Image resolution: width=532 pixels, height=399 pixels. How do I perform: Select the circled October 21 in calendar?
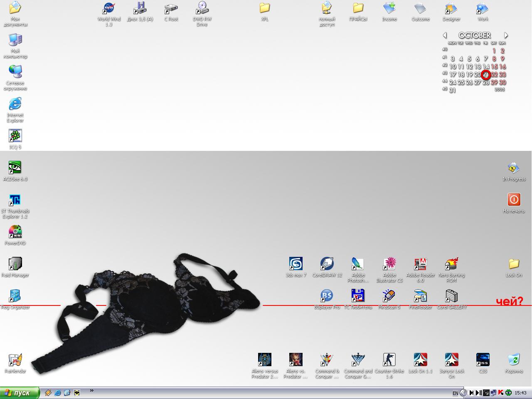pos(485,75)
